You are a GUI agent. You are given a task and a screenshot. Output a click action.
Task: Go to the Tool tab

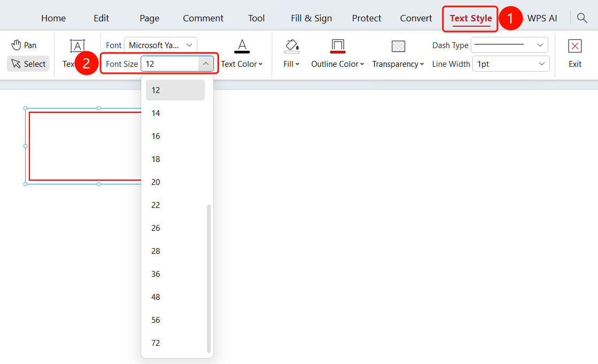coord(256,18)
